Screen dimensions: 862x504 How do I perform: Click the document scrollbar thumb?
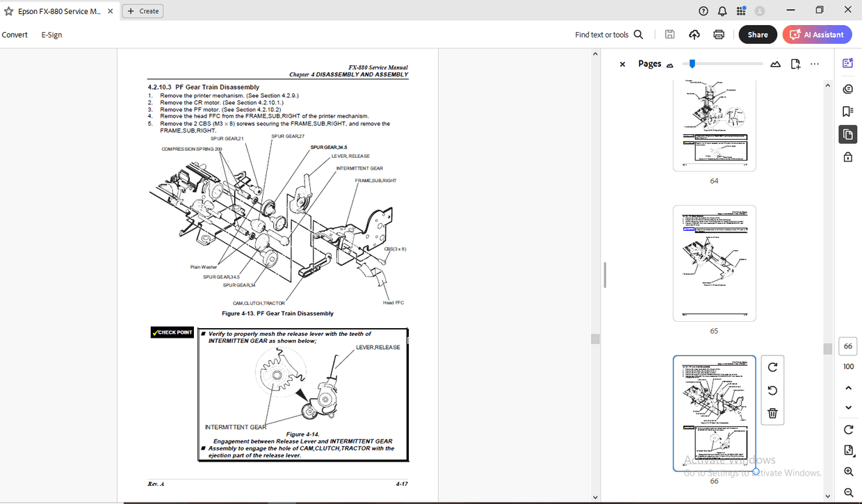594,339
